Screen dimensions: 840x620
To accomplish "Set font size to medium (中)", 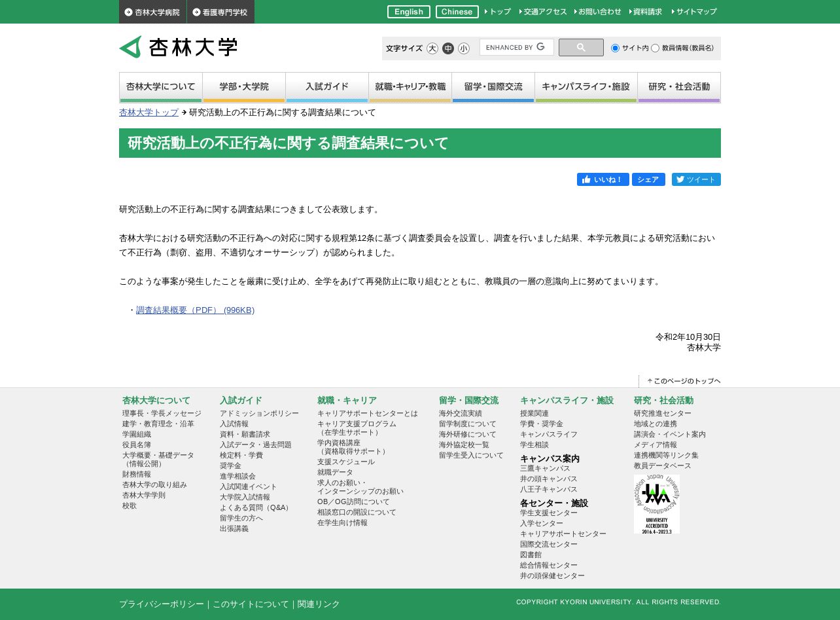I will (448, 48).
